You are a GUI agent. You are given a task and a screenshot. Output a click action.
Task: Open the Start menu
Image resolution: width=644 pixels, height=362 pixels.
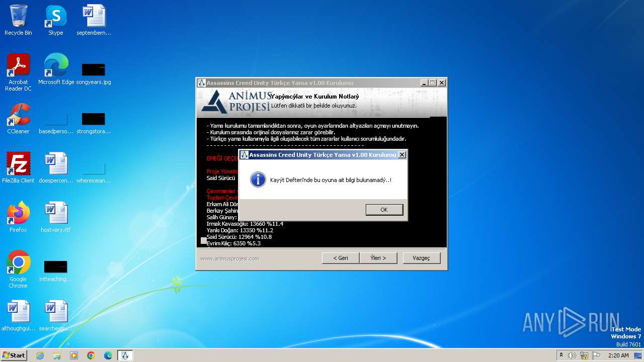(x=14, y=355)
